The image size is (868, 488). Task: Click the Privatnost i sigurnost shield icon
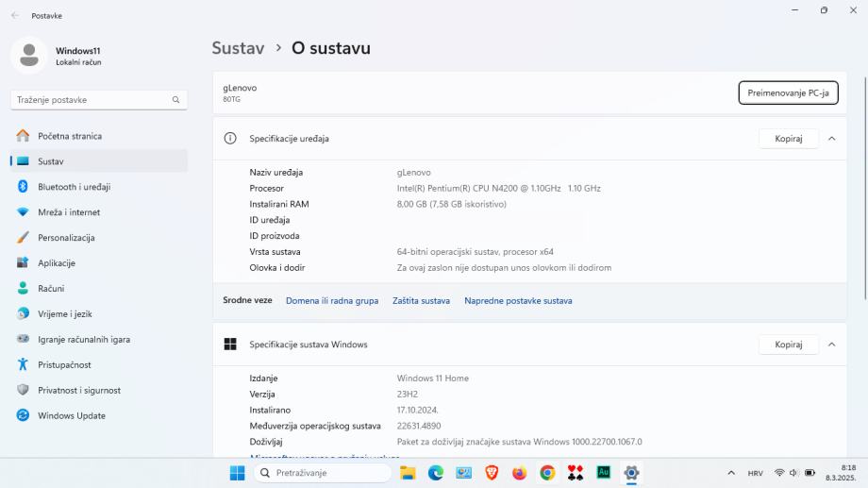(23, 390)
